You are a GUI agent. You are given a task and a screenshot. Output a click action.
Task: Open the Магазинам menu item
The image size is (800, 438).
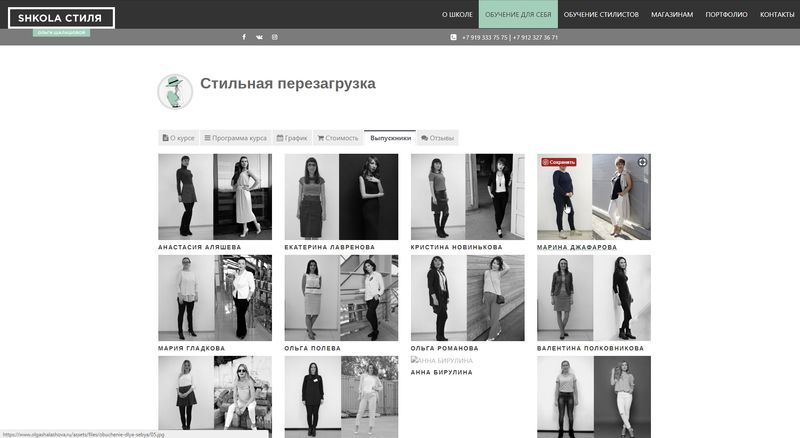pos(672,14)
